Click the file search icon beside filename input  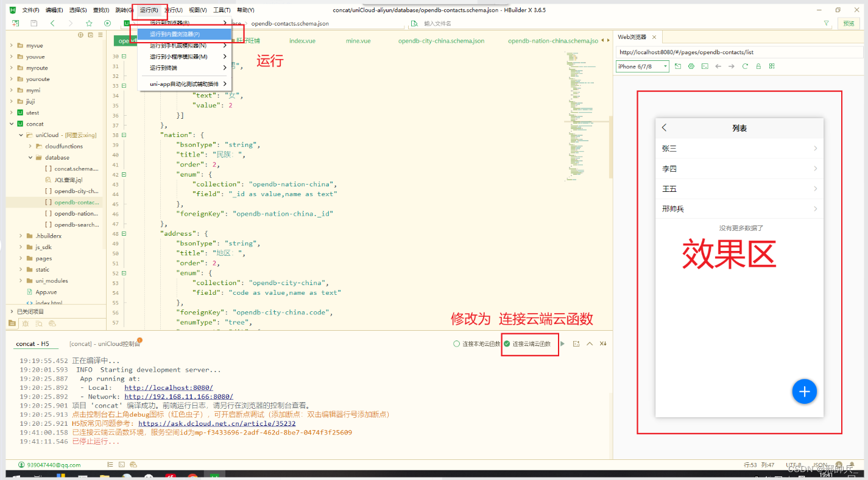point(414,23)
